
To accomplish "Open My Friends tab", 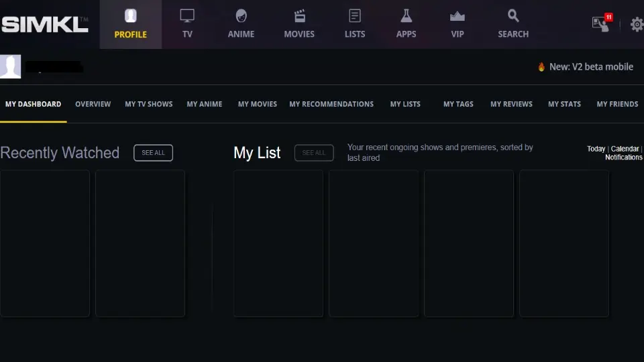I will [617, 105].
